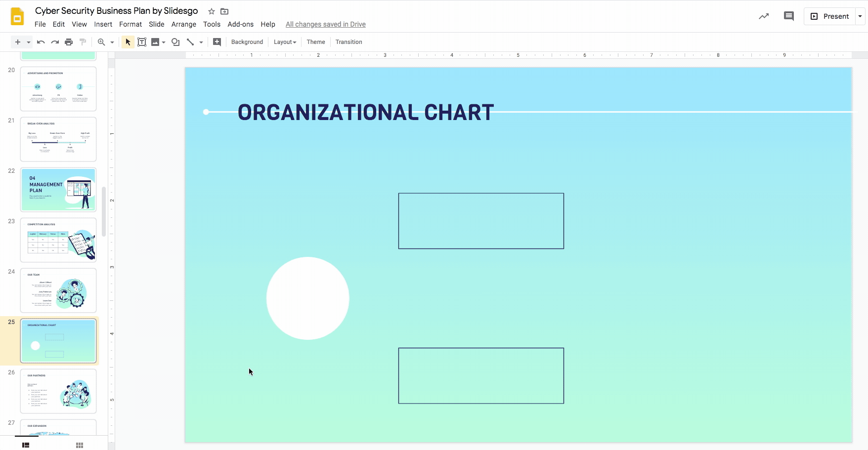
Task: Star this presentation
Action: (211, 11)
